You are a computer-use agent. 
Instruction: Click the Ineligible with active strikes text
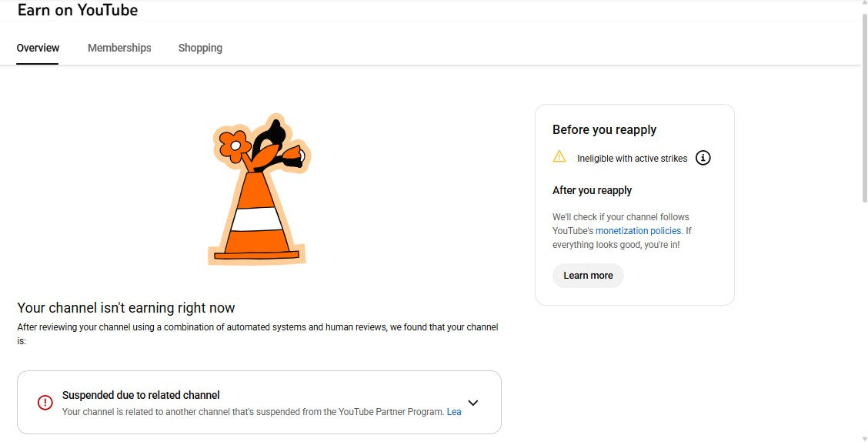point(632,159)
